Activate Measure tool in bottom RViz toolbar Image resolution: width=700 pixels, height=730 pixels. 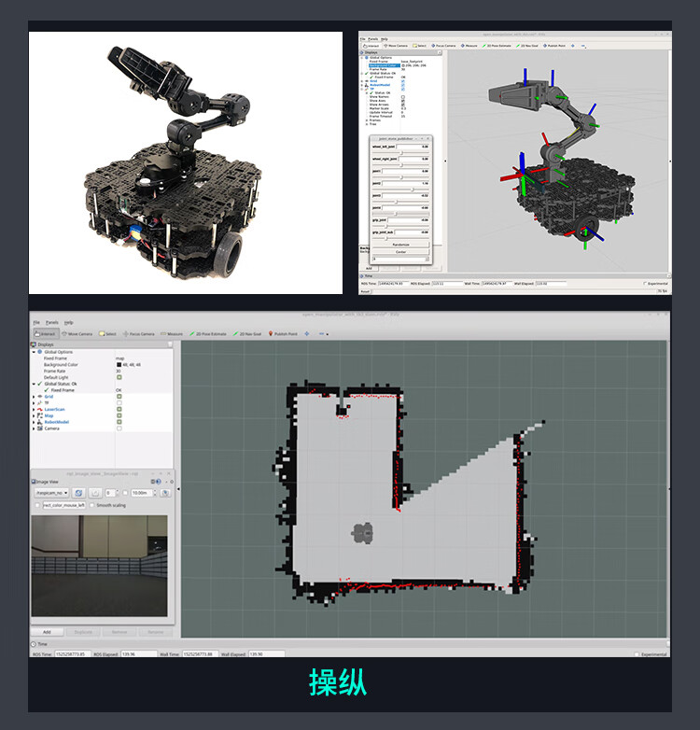coord(172,334)
